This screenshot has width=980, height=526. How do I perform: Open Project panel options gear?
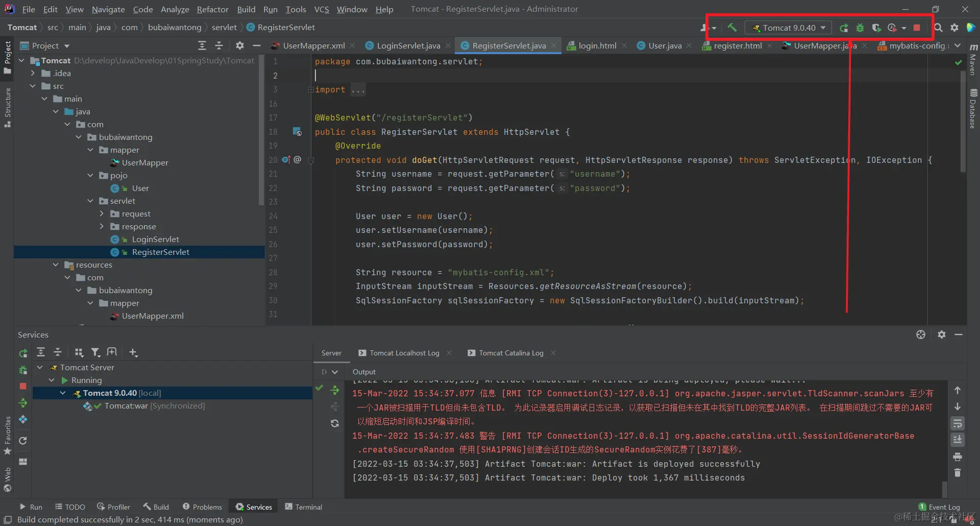point(239,45)
